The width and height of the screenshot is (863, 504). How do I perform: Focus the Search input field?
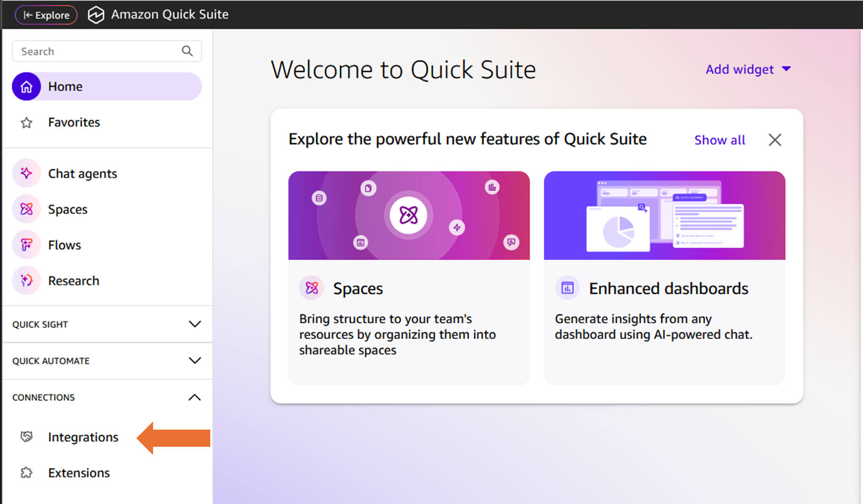pyautogui.click(x=107, y=51)
